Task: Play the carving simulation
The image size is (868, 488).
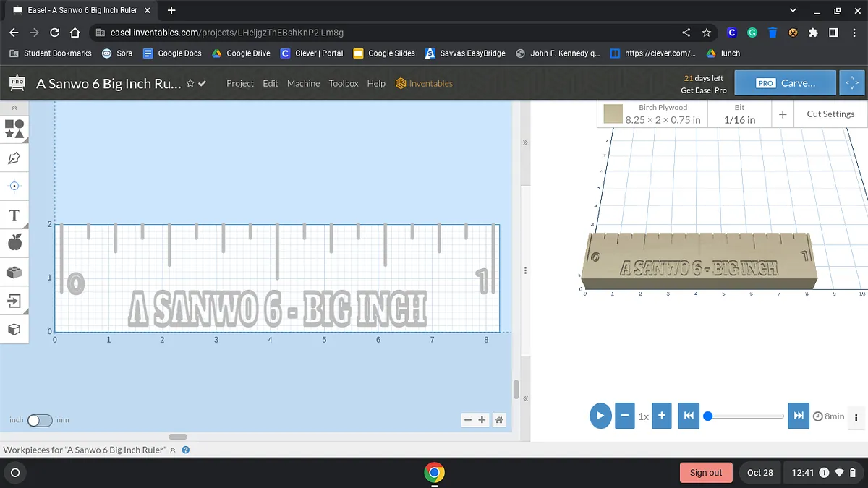Action: point(600,416)
